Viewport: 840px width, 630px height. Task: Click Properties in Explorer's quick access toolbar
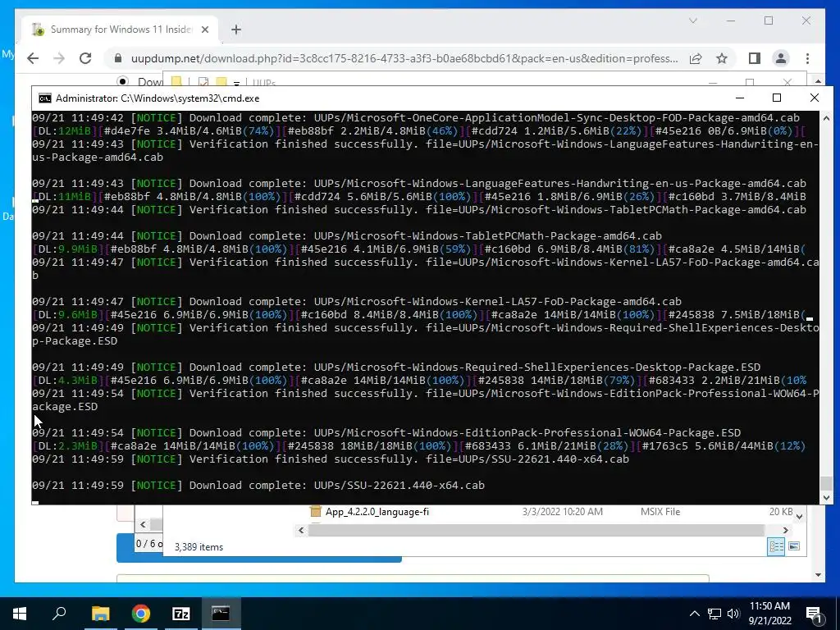203,81
